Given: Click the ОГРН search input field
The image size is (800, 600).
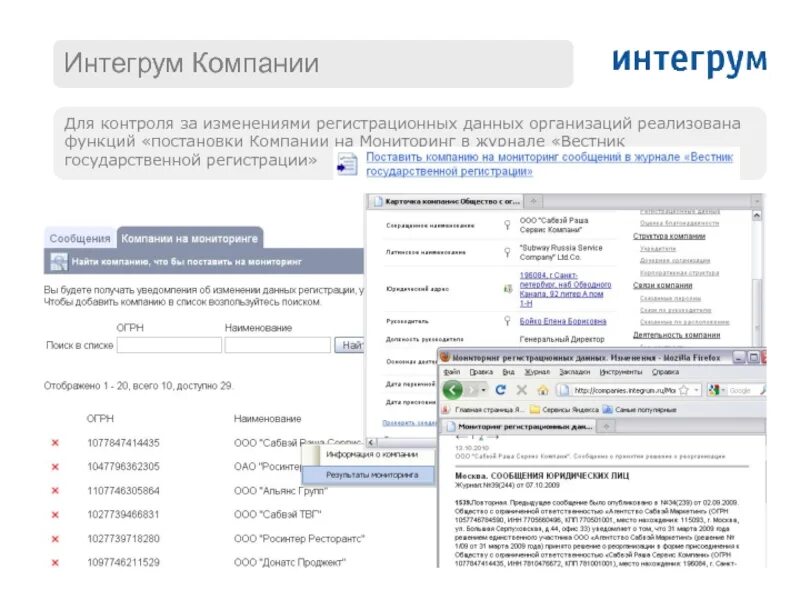Looking at the screenshot, I should point(169,345).
